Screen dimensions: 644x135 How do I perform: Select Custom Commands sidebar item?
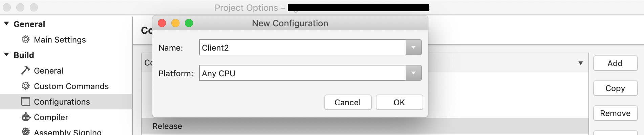[71, 86]
